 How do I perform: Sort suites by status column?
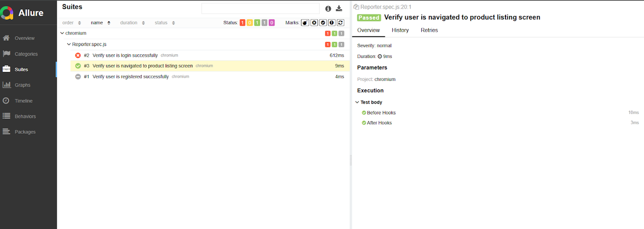click(165, 23)
